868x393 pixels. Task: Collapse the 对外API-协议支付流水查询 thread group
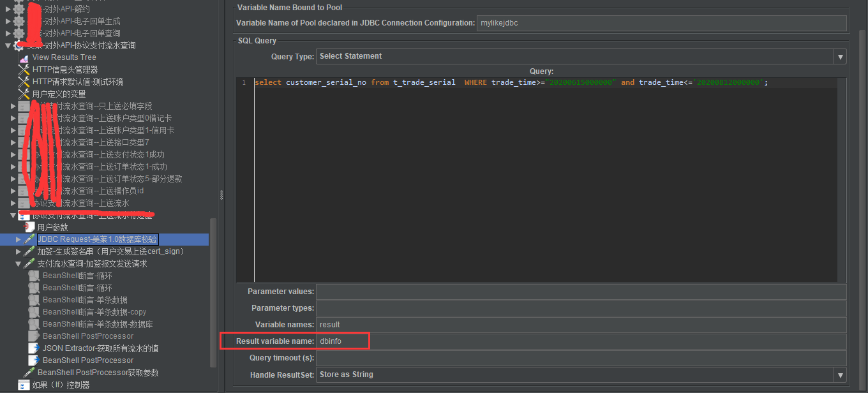(8, 45)
